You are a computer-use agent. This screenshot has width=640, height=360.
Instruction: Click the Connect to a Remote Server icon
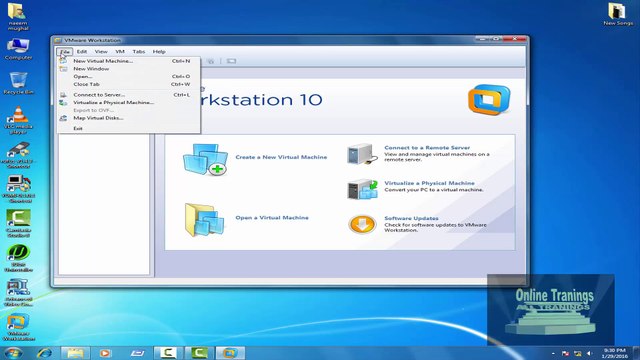pyautogui.click(x=362, y=154)
